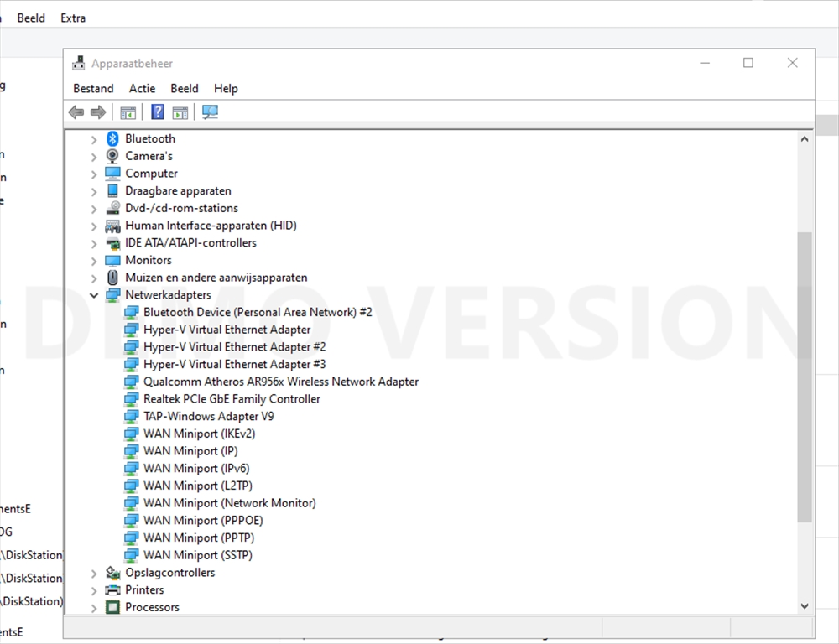Expand the Opslagcontrollers category

[x=94, y=573]
